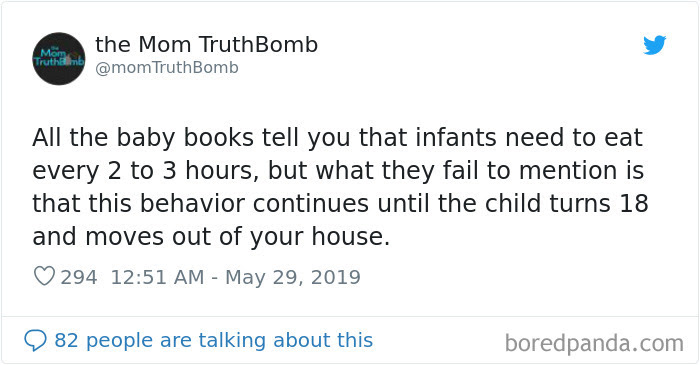
Task: Click the @momTruthBomb handle
Action: coord(167,68)
